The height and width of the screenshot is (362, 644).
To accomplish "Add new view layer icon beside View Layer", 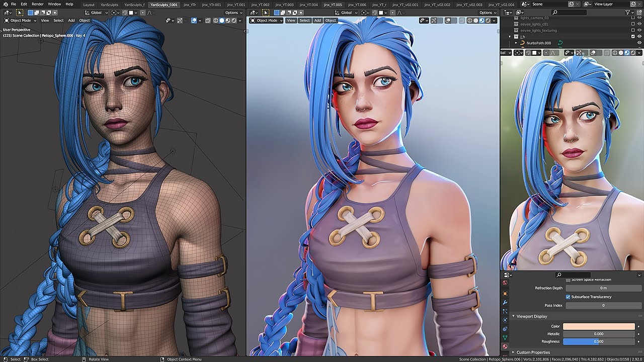I will coord(633,4).
